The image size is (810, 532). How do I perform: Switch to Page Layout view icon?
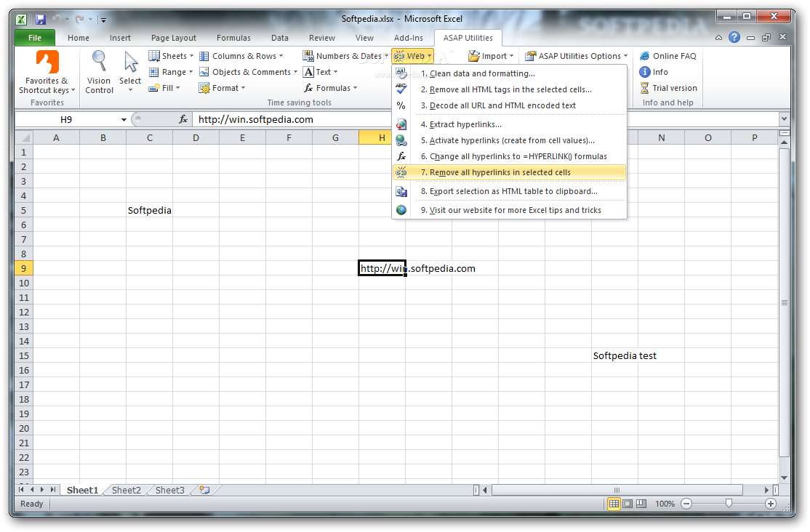(x=627, y=504)
